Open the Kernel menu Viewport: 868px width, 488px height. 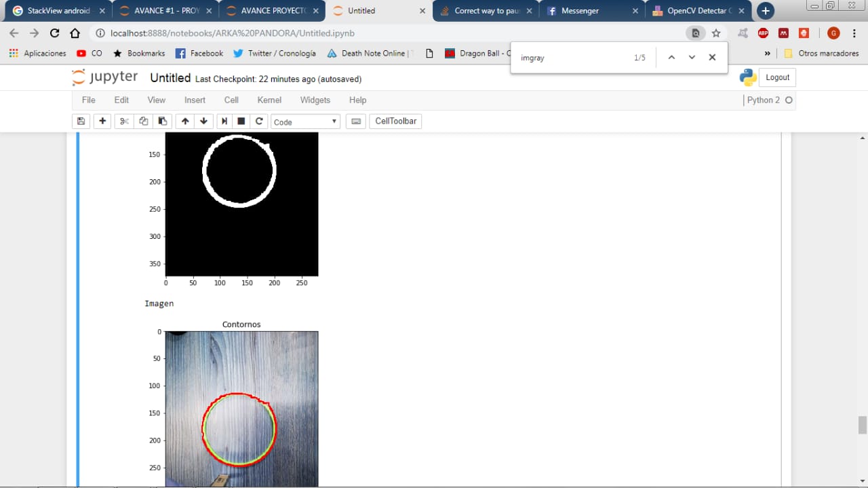[269, 100]
